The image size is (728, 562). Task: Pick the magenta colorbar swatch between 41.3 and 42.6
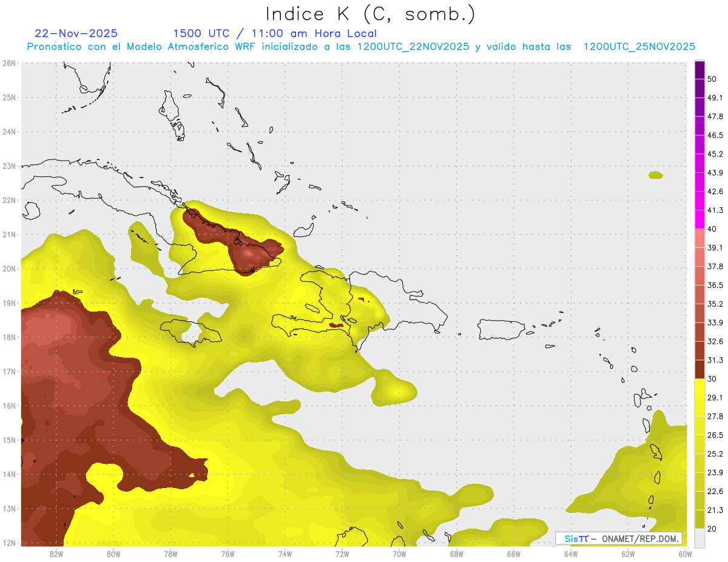pyautogui.click(x=699, y=201)
